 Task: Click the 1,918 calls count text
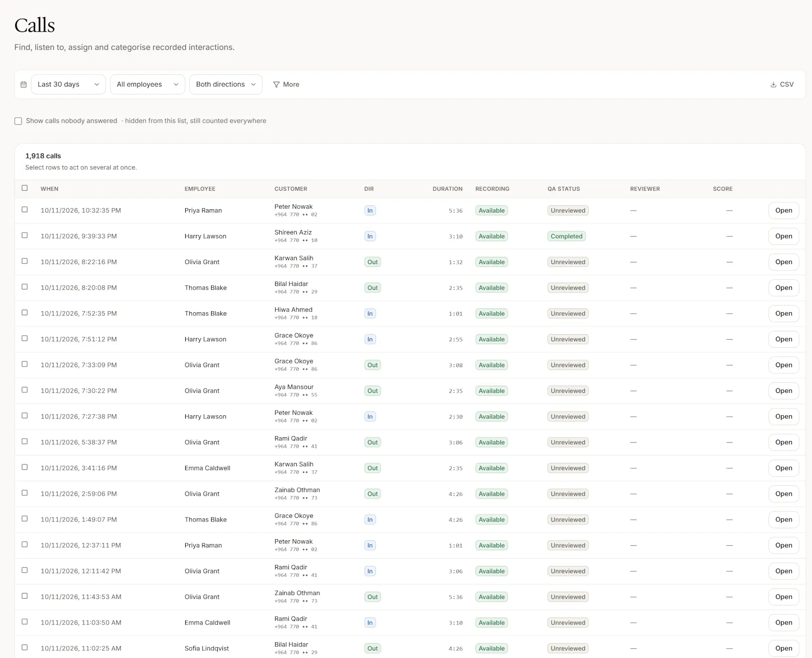click(x=43, y=156)
